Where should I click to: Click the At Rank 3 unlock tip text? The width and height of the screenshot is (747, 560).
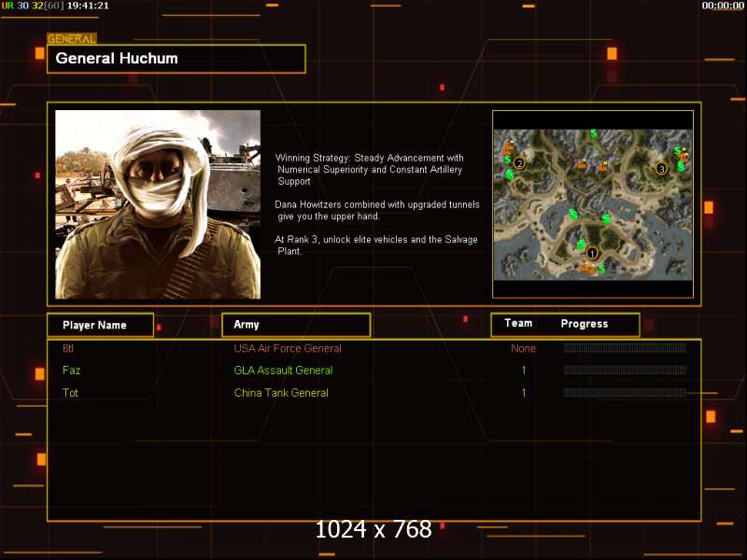pos(376,245)
